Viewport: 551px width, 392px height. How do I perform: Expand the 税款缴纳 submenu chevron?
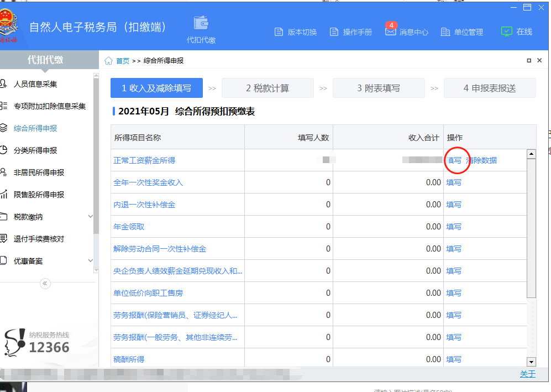click(x=90, y=216)
